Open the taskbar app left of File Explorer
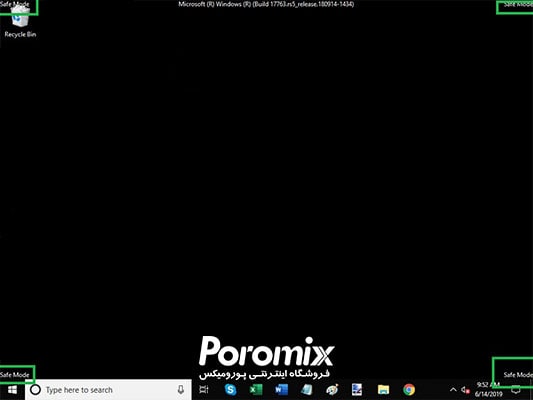The image size is (533, 400). click(x=357, y=390)
